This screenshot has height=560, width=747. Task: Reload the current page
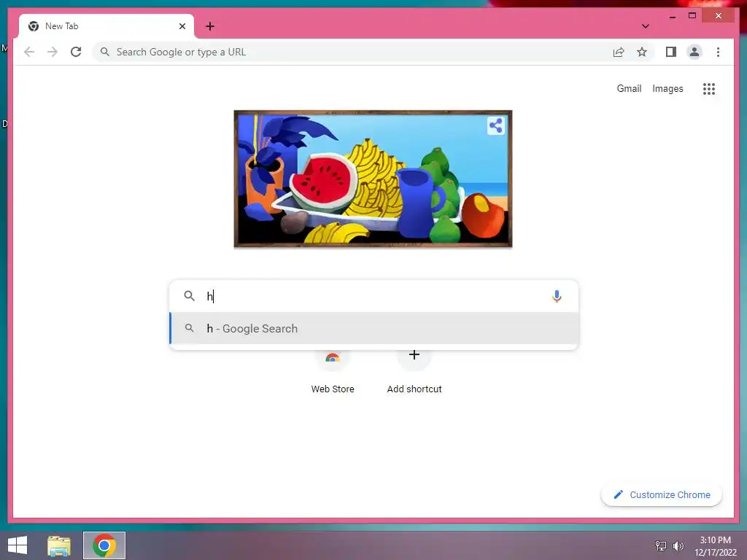76,52
